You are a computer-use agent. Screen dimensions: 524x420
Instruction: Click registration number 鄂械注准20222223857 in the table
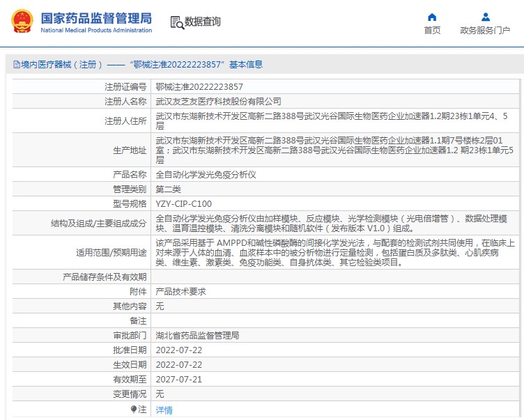tap(199, 87)
